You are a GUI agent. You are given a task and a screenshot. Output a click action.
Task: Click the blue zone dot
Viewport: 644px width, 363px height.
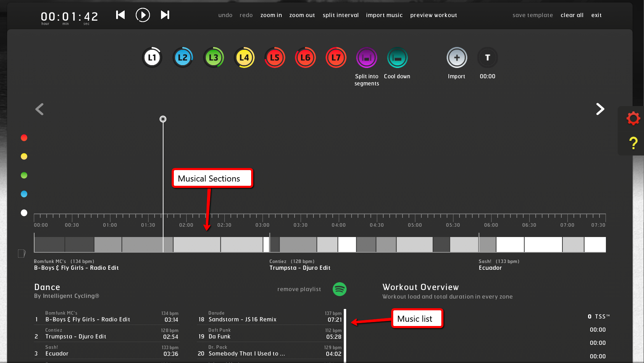point(24,194)
